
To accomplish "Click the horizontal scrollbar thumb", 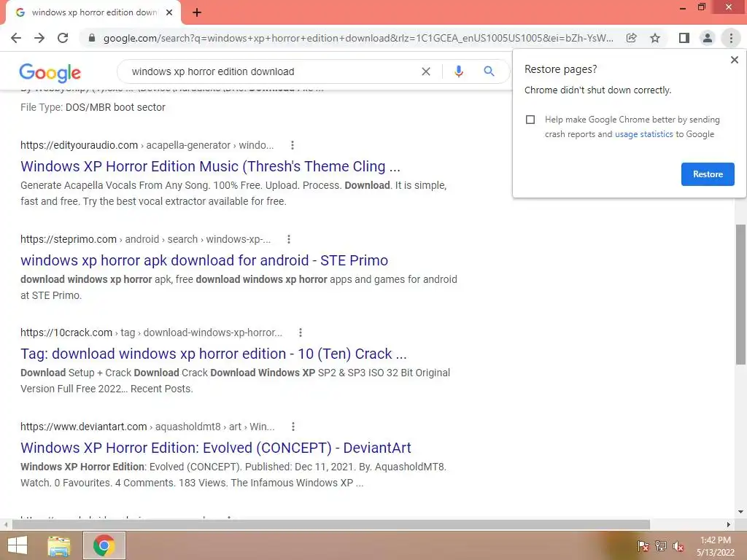I will (x=331, y=524).
